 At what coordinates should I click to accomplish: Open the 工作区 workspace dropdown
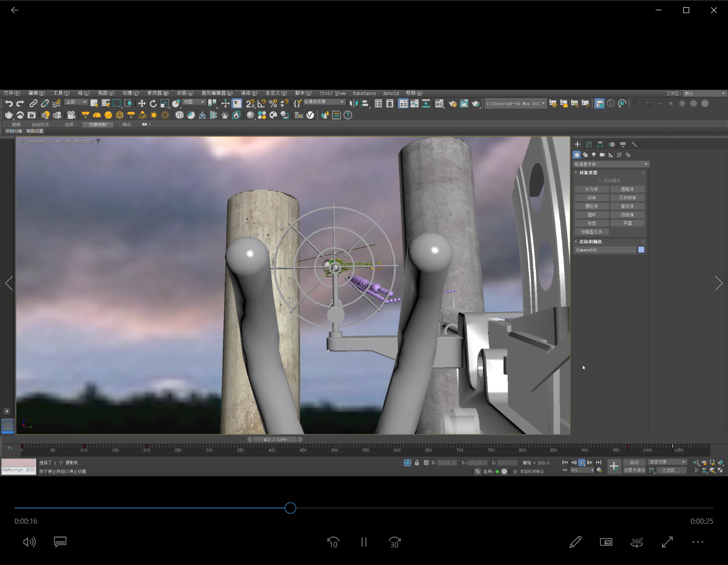[x=704, y=93]
